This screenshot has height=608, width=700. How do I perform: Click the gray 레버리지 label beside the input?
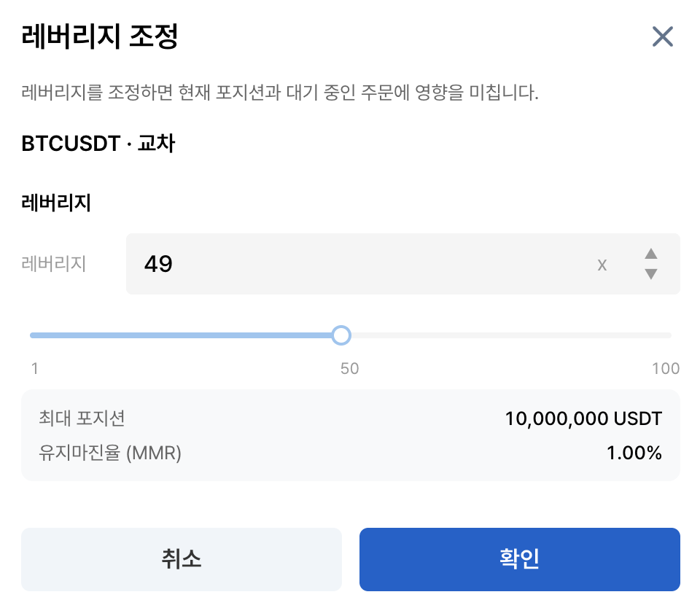pyautogui.click(x=54, y=264)
